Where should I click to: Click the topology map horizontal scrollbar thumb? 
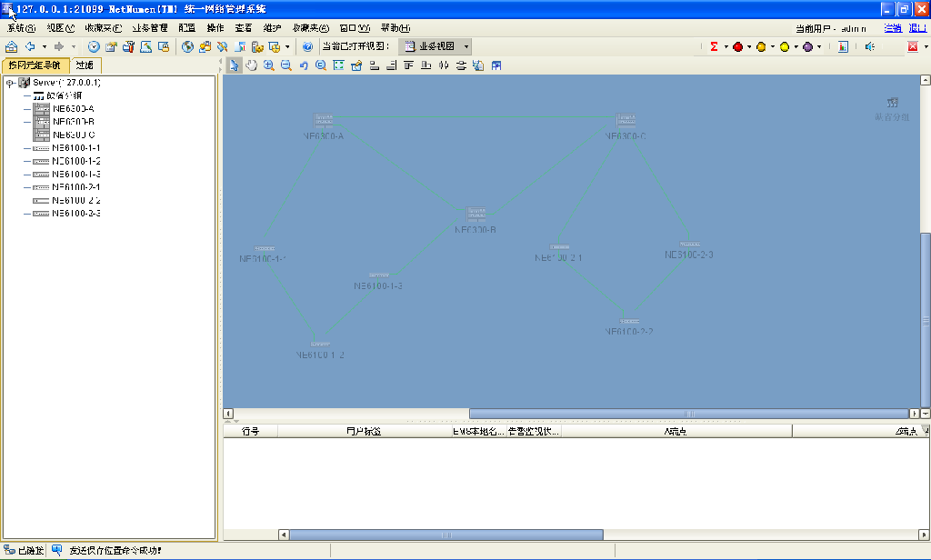[689, 414]
